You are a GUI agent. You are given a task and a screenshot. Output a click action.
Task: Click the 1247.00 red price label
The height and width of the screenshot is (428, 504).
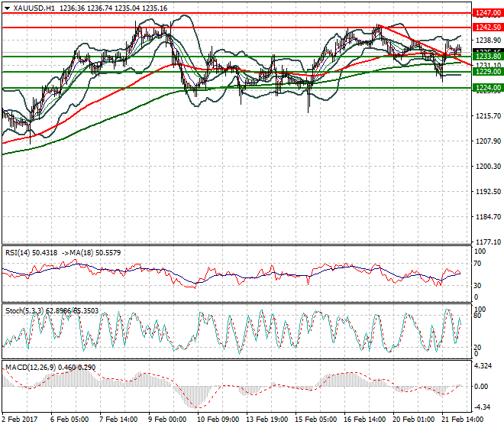[x=488, y=13]
